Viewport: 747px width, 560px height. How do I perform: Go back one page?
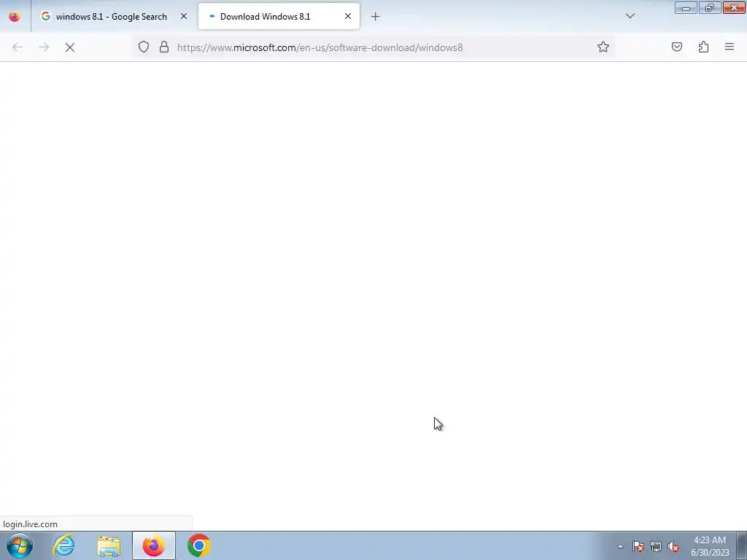[18, 47]
